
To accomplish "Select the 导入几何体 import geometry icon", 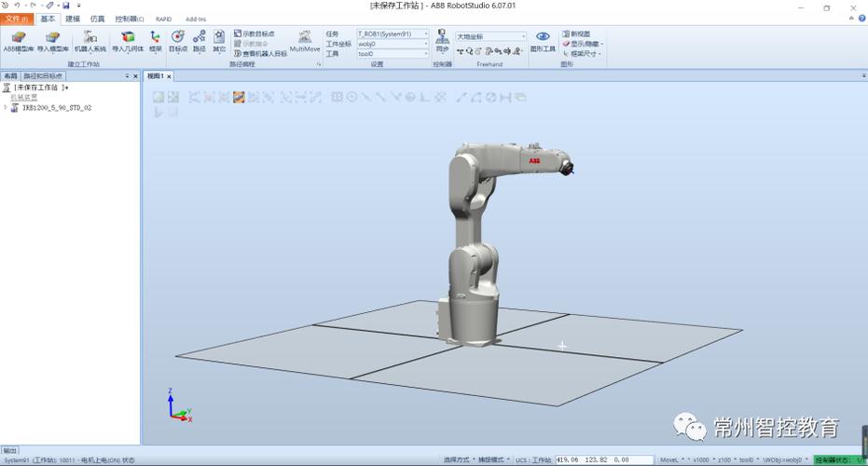I will [128, 42].
